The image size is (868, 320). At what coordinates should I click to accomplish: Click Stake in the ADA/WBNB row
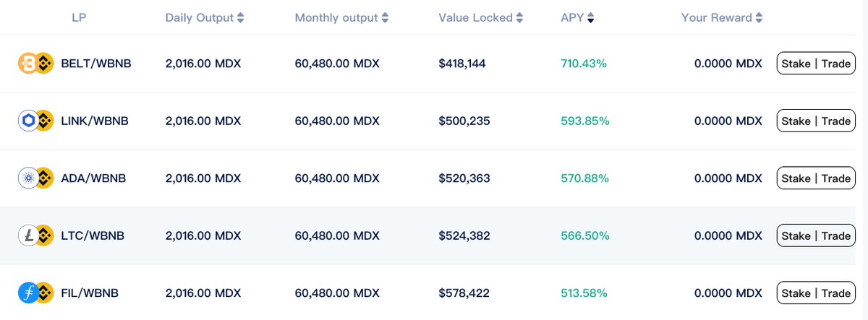tap(796, 178)
